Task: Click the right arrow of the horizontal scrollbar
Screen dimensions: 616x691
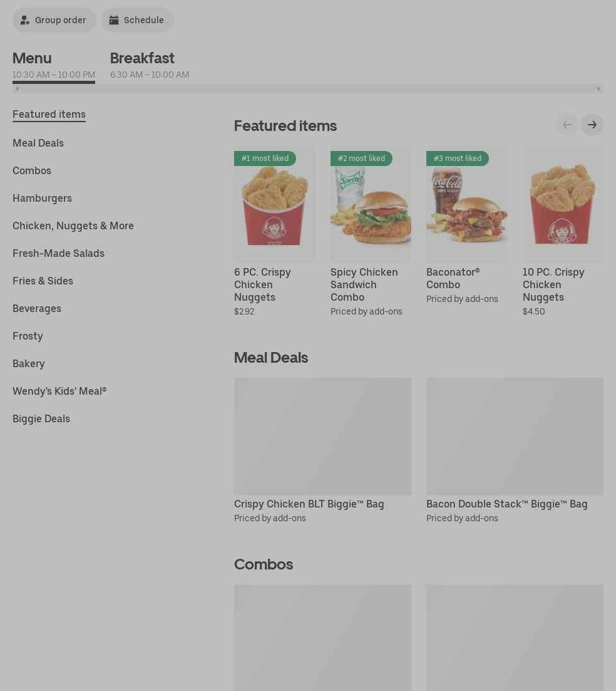Action: pyautogui.click(x=598, y=88)
